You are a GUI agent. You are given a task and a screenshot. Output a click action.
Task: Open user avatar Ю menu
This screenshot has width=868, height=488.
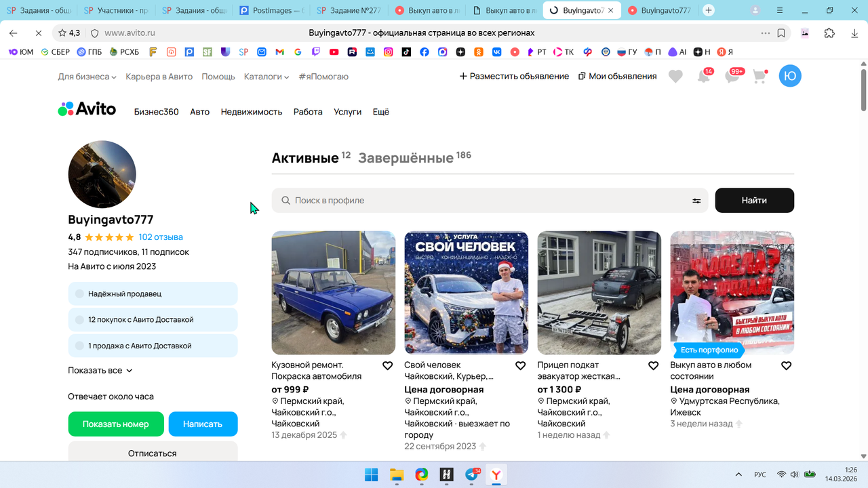(x=790, y=76)
